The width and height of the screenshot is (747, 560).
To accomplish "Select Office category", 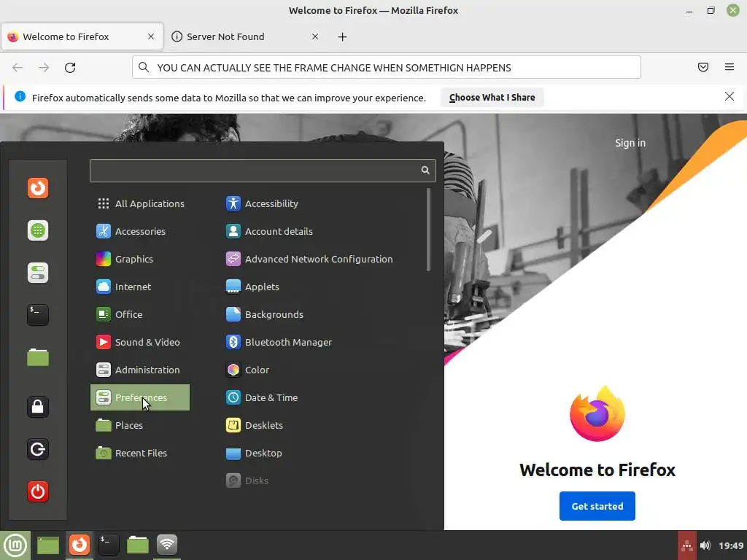I will click(x=140, y=314).
